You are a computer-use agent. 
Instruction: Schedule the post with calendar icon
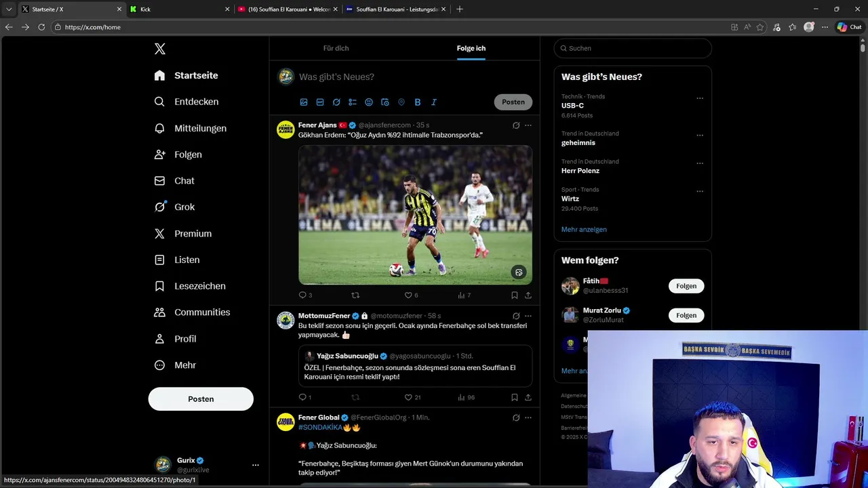385,102
